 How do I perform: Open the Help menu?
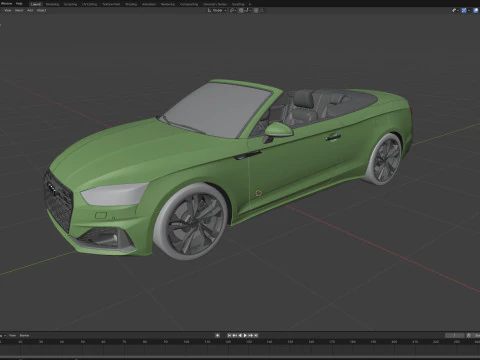[19, 4]
